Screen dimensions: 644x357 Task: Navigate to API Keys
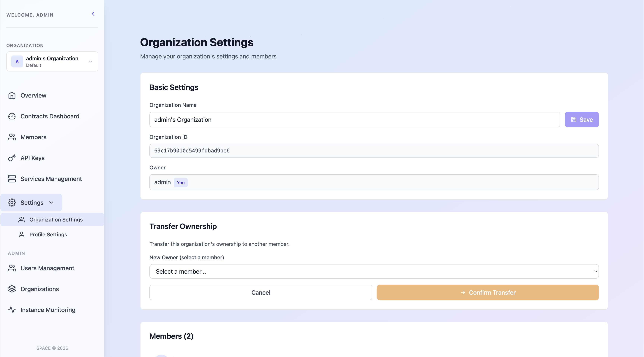coord(32,158)
